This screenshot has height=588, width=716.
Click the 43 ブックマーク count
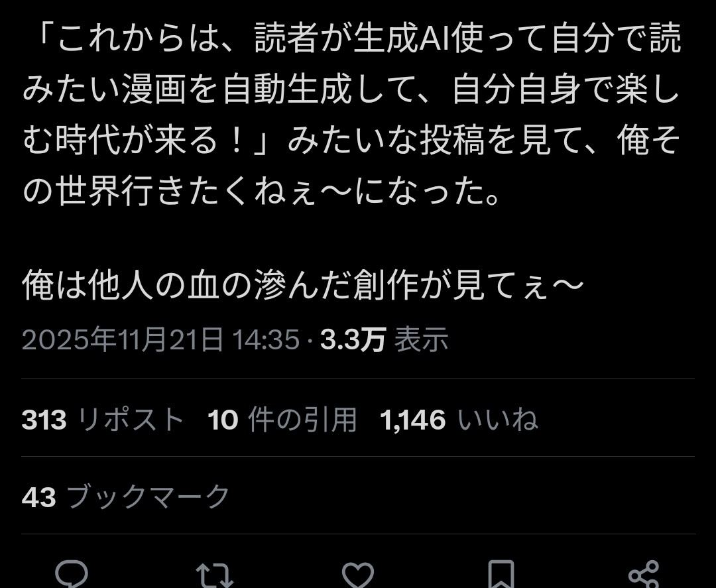click(125, 497)
